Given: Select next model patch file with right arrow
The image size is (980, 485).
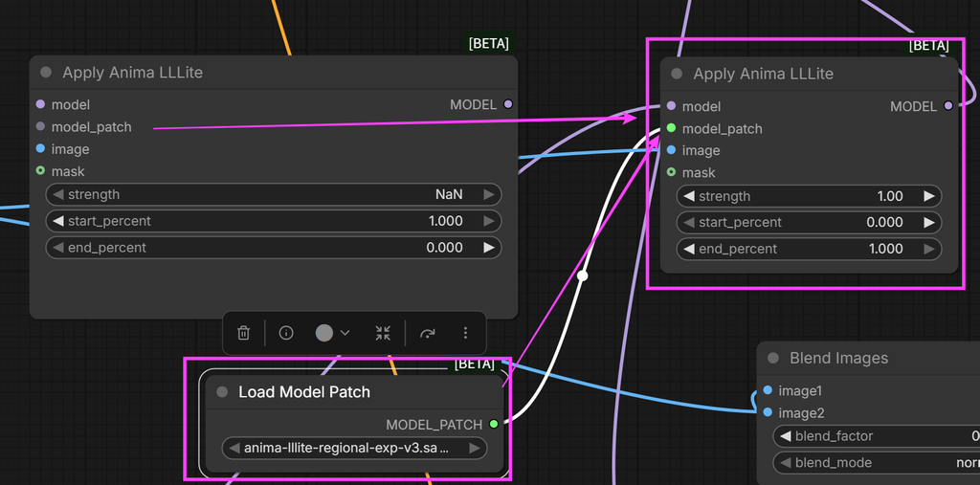Looking at the screenshot, I should point(475,448).
